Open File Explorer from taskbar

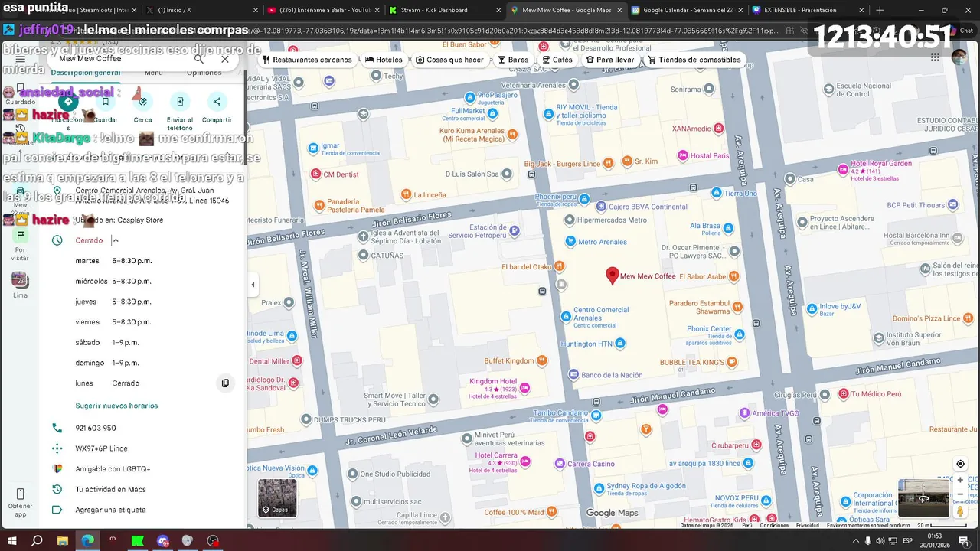(62, 541)
